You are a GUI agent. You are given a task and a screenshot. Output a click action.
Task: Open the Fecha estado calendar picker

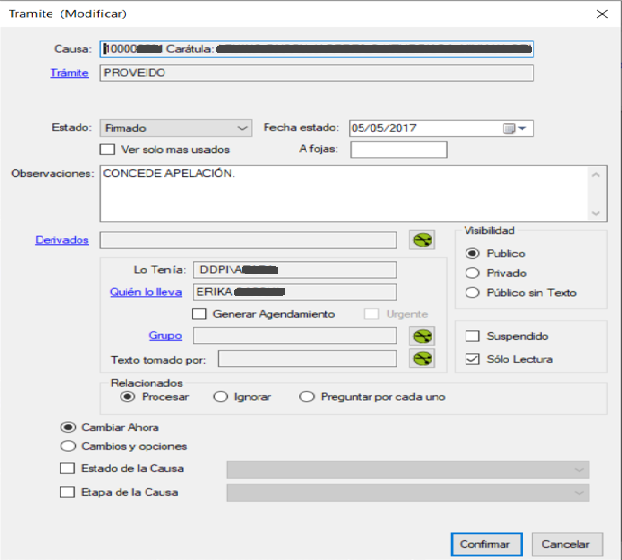[518, 128]
